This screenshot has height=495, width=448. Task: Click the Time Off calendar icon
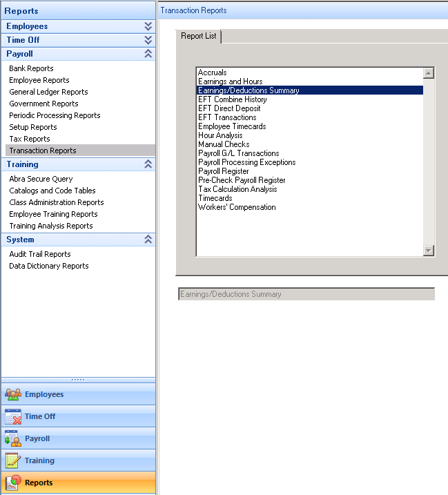pyautogui.click(x=13, y=417)
